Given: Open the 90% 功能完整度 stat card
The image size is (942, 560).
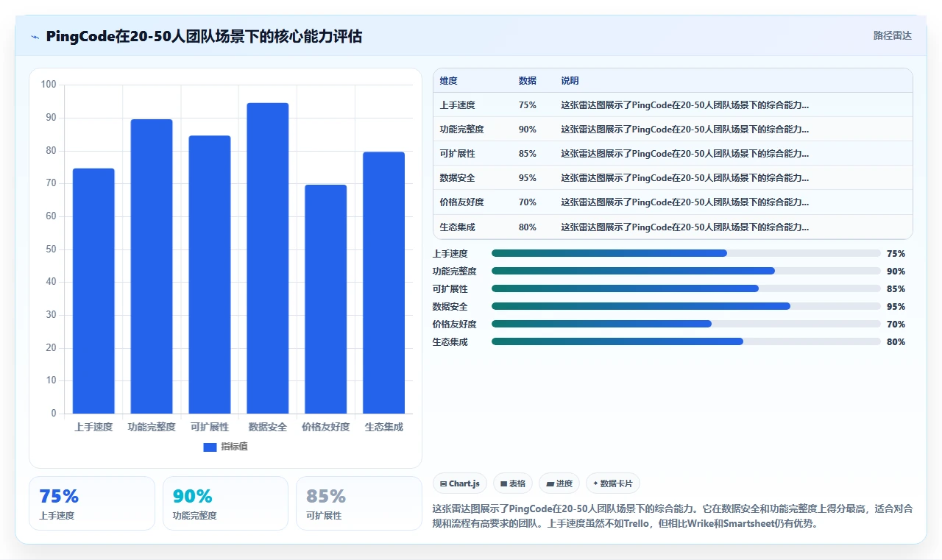Looking at the screenshot, I should [225, 503].
